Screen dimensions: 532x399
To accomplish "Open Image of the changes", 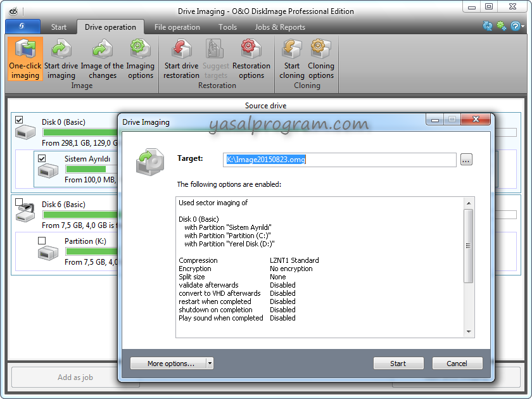I will (102, 58).
